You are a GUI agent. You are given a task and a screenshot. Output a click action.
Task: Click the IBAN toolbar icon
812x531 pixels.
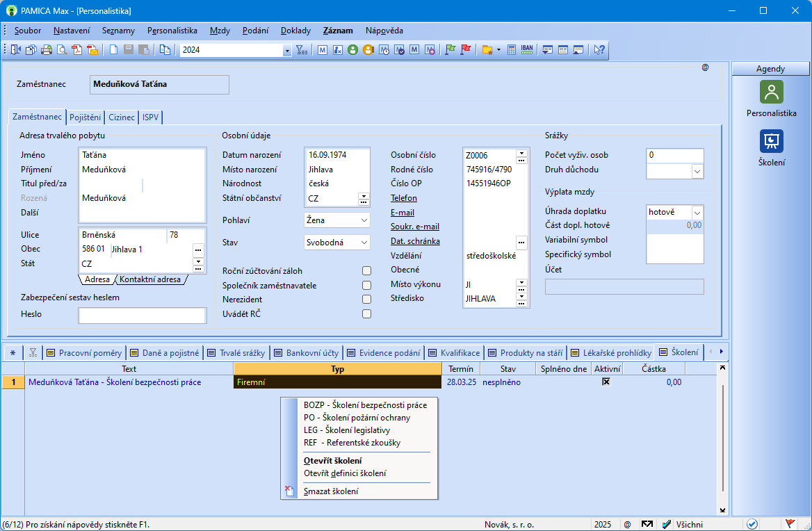coord(527,49)
